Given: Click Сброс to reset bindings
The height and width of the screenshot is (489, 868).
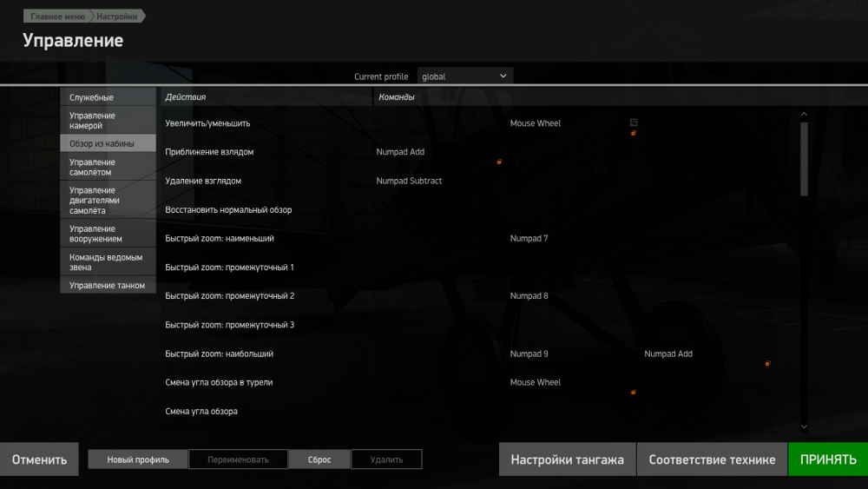Looking at the screenshot, I should (319, 459).
